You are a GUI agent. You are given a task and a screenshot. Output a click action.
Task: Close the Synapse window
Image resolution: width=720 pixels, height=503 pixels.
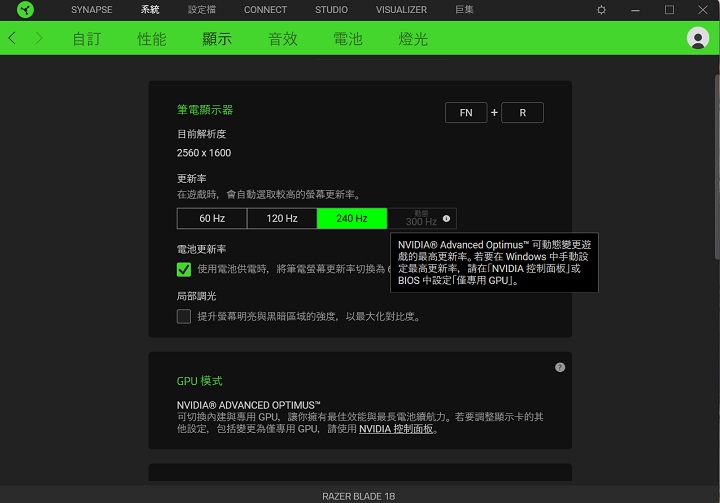[x=703, y=10]
